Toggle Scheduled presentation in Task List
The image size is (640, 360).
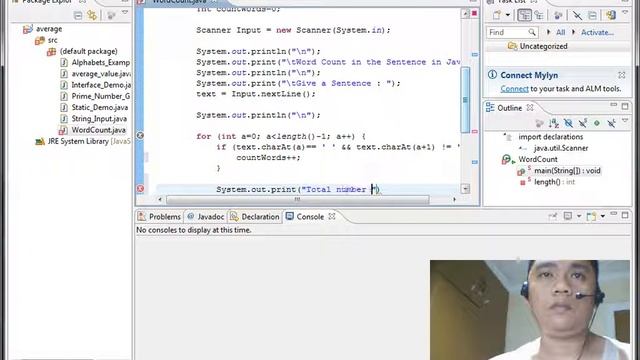539,16
